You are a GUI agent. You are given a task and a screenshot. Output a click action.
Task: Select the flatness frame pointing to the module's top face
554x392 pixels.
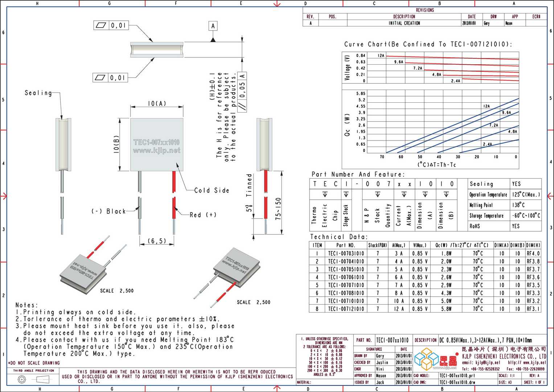click(111, 25)
